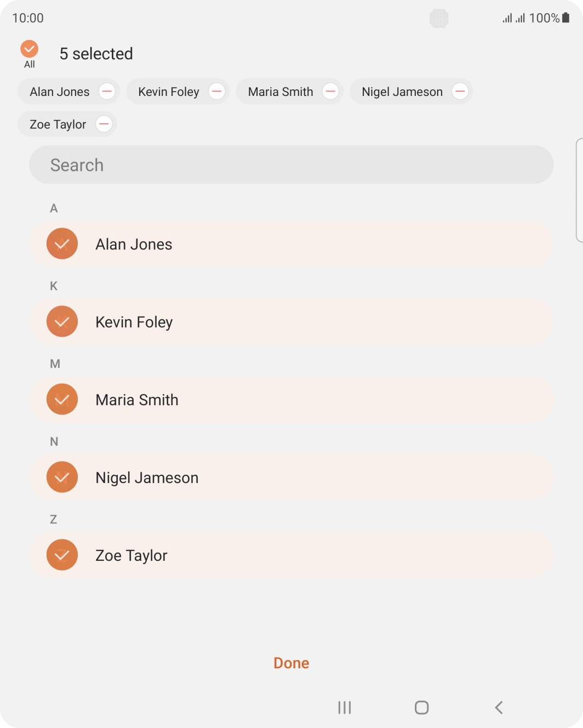The image size is (583, 728).
Task: Toggle the All contacts checkbox
Action: 30,49
